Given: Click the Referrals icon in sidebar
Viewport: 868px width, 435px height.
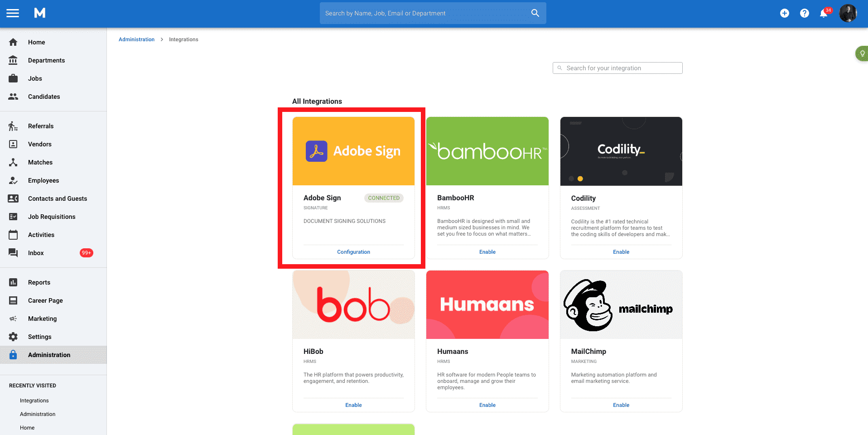Looking at the screenshot, I should coord(13,126).
